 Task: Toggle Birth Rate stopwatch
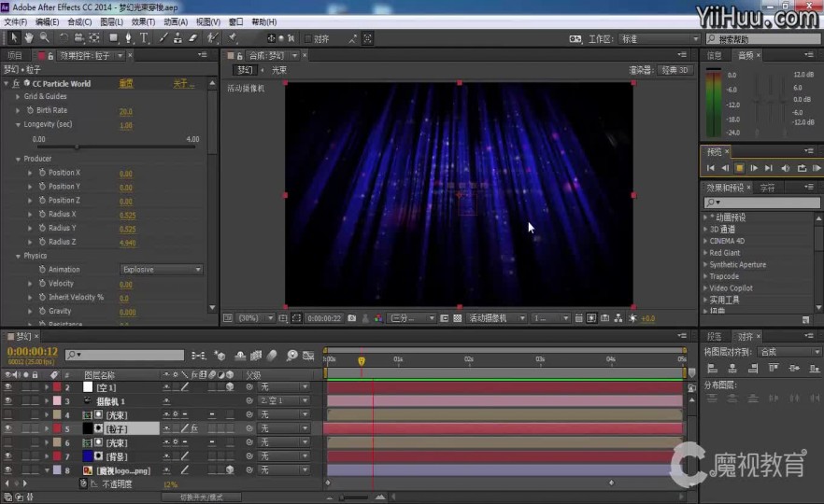[x=30, y=110]
